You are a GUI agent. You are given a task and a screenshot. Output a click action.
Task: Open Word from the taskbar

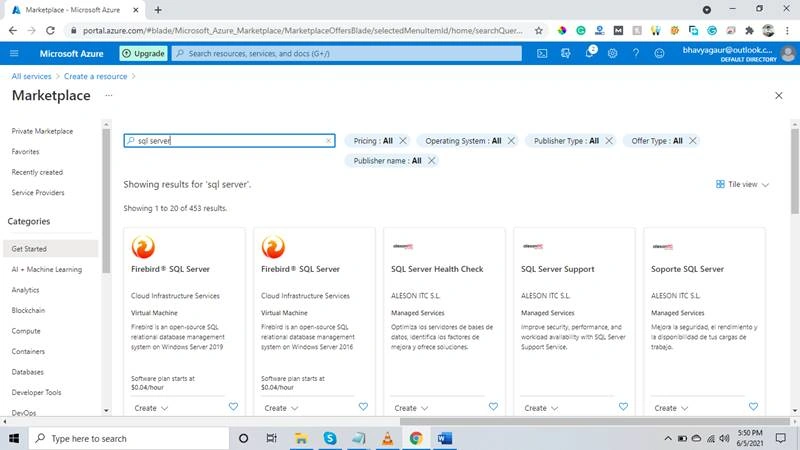point(444,438)
